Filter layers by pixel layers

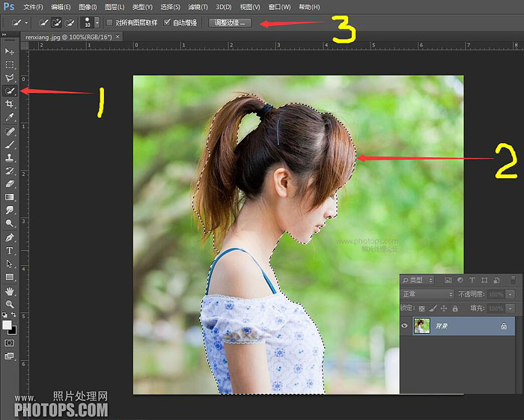(x=448, y=280)
